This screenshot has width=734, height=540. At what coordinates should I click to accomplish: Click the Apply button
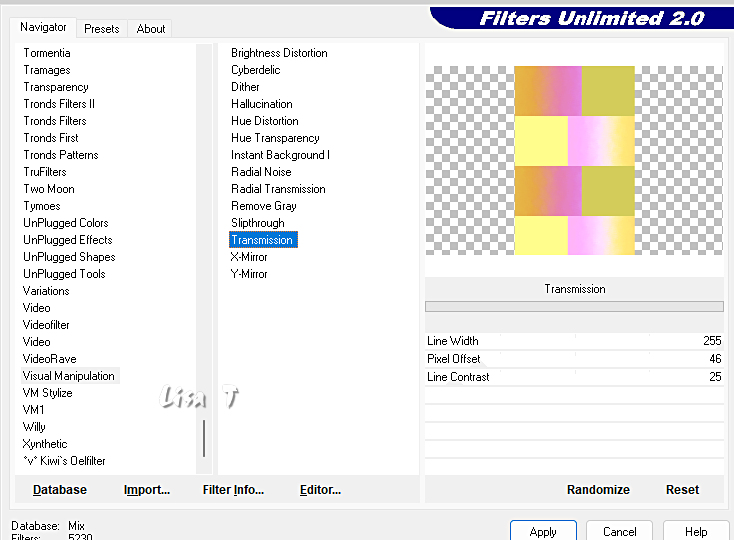(x=543, y=531)
